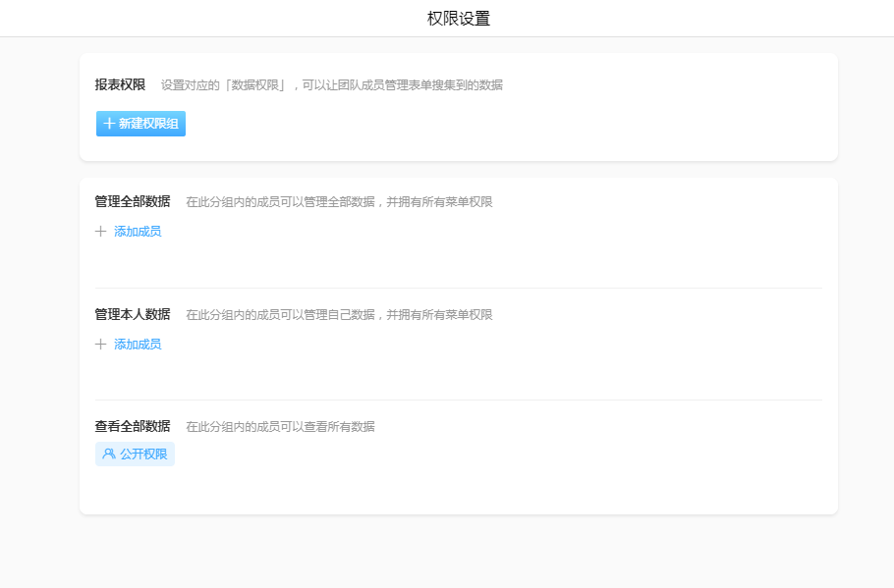Click the 报表权限 section heading
The image size is (894, 588).
[120, 85]
